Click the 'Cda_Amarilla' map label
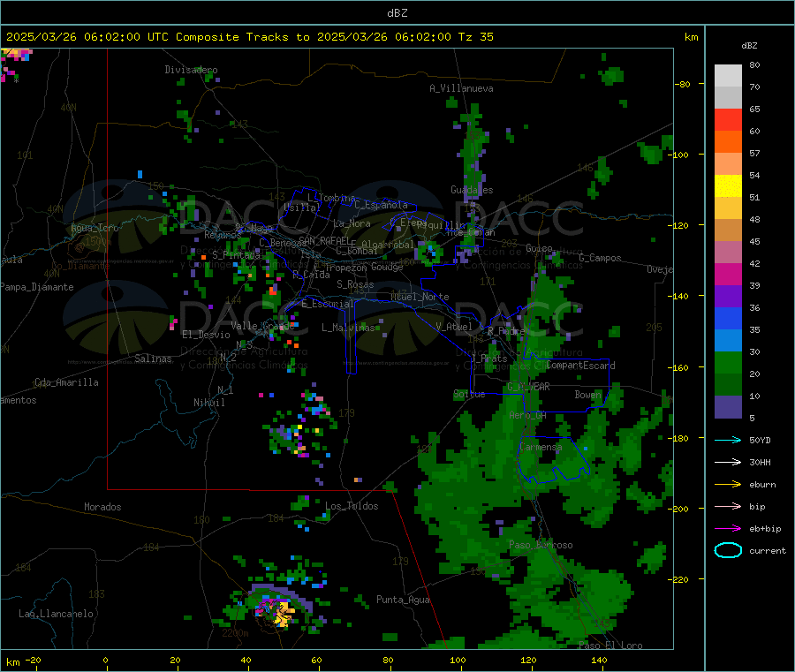The height and width of the screenshot is (672, 795). click(x=66, y=382)
